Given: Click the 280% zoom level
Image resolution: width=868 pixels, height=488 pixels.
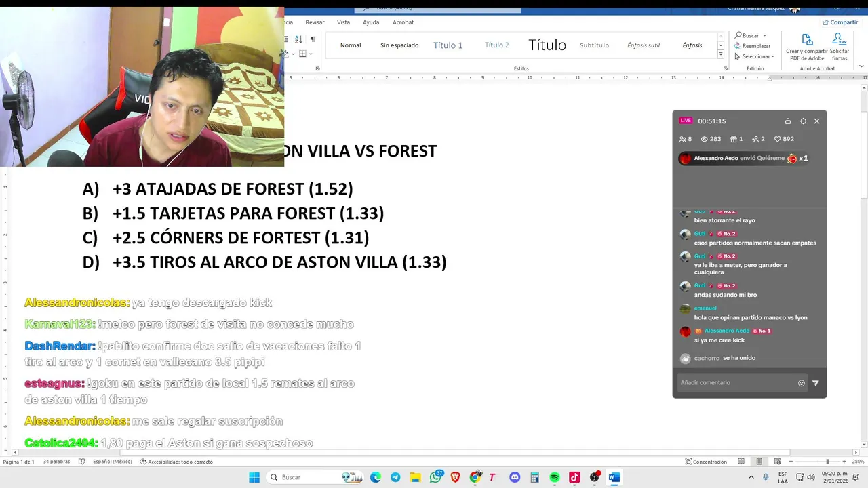Looking at the screenshot, I should click(859, 462).
